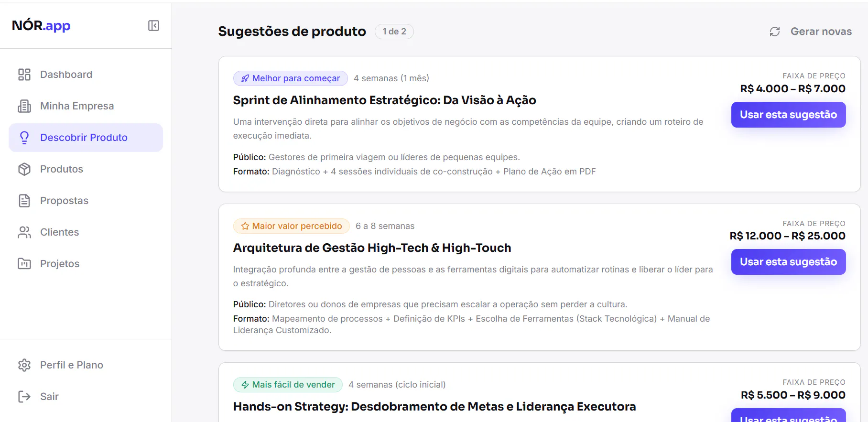Viewport: 868px width, 422px height.
Task: Click the Melhor para começar badge
Action: click(x=291, y=78)
